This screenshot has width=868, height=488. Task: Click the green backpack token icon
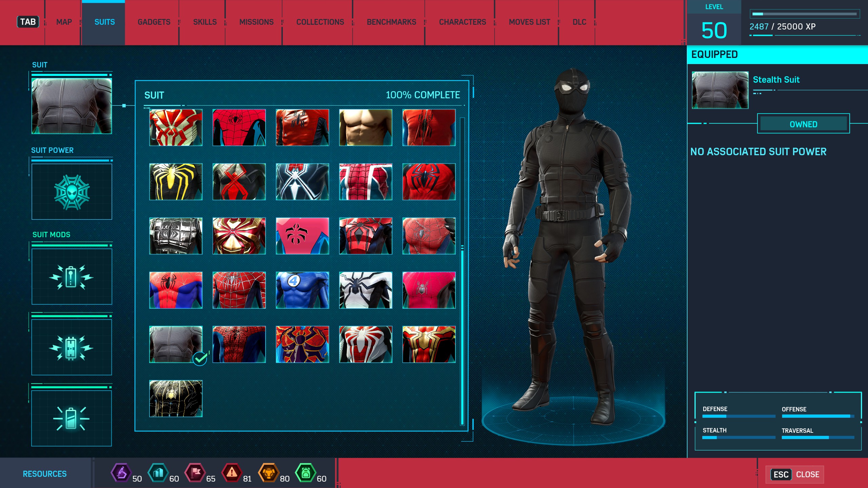coord(305,472)
